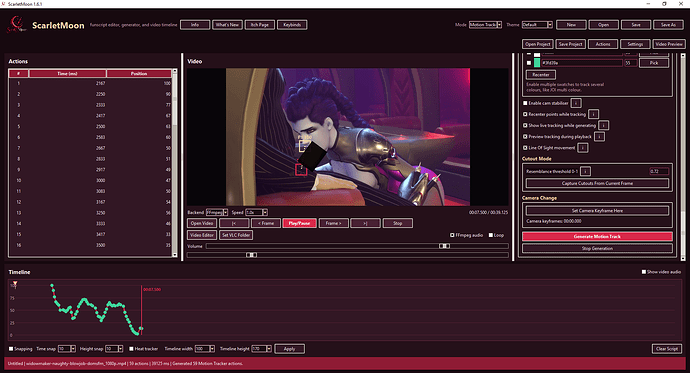Open info for Enable cam stabiliser

pyautogui.click(x=576, y=103)
